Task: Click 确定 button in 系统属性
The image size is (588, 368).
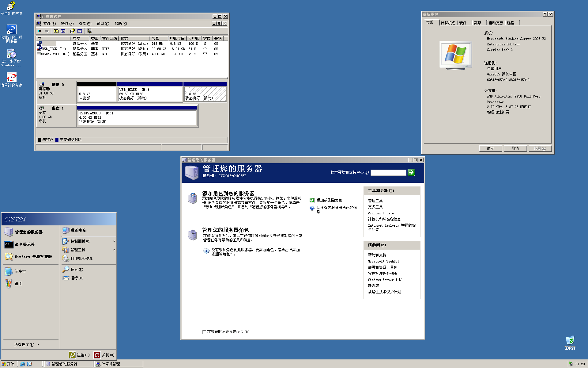Action: coord(491,148)
